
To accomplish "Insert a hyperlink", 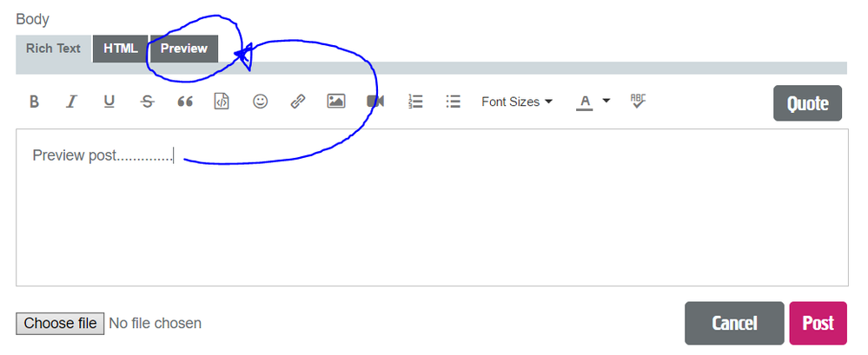I will [x=298, y=102].
